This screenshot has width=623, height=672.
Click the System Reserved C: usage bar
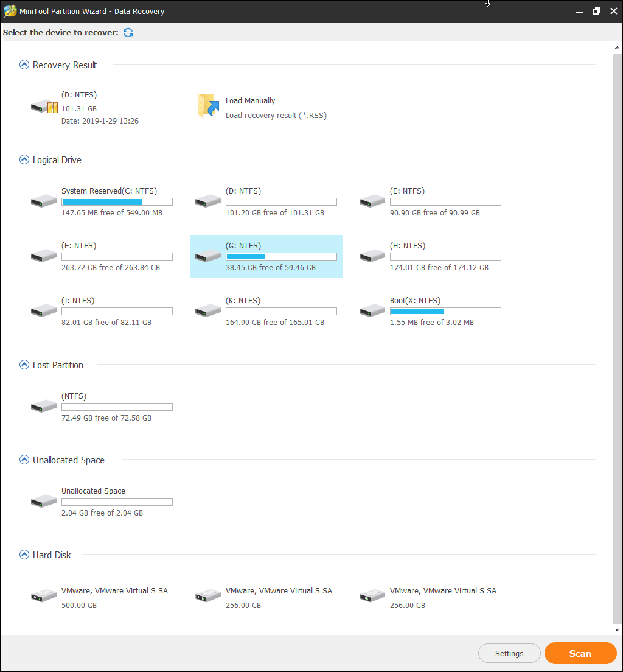coord(117,202)
